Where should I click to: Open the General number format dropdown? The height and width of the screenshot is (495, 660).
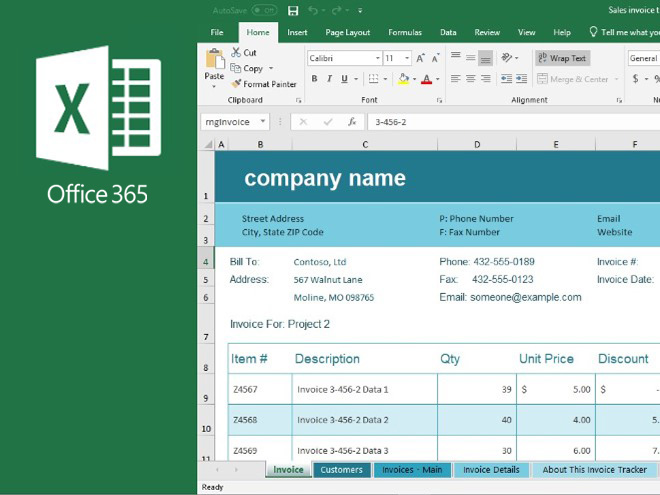tap(643, 58)
